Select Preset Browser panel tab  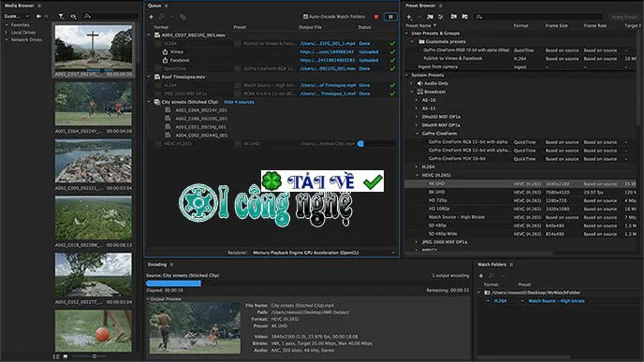[x=420, y=6]
